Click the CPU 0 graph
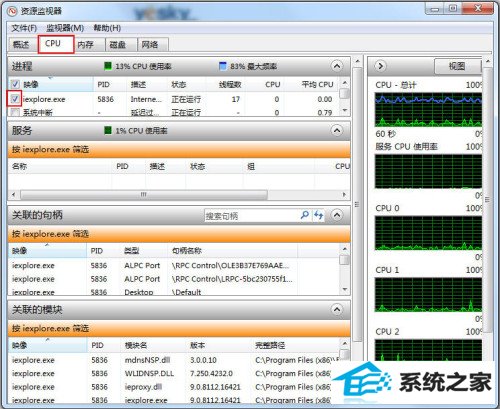This screenshot has width=500, height=409. point(428,233)
